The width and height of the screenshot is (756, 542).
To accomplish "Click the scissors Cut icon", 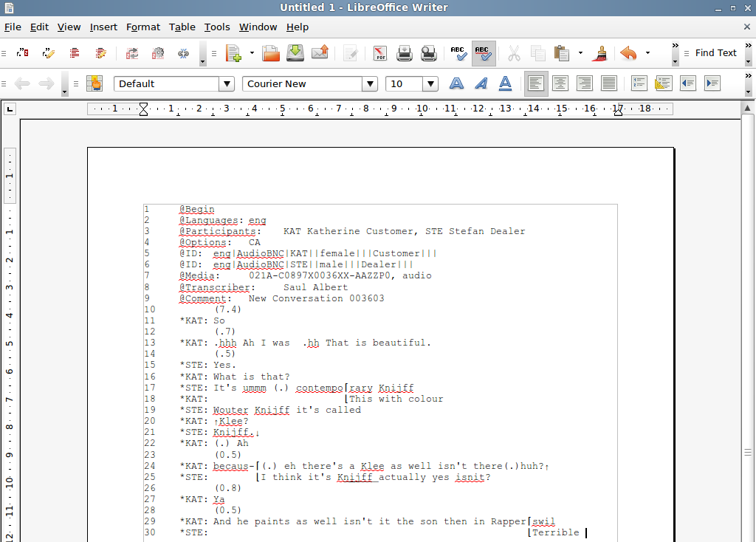I will [514, 53].
